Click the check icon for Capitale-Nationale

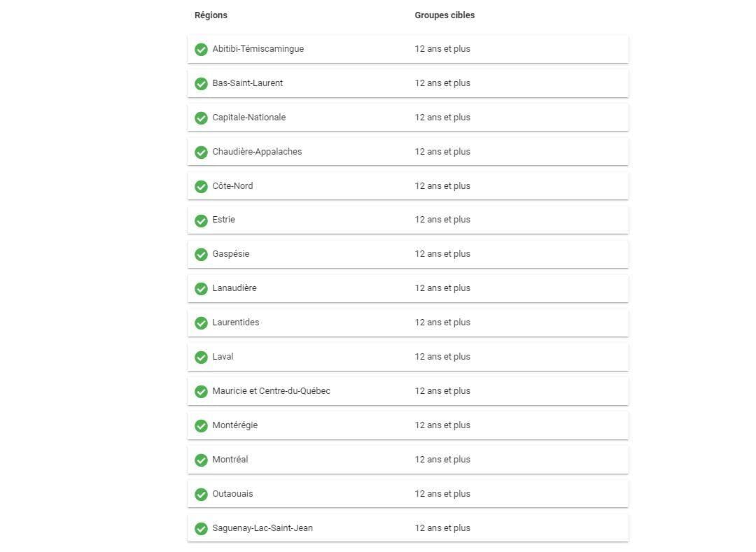tap(201, 118)
